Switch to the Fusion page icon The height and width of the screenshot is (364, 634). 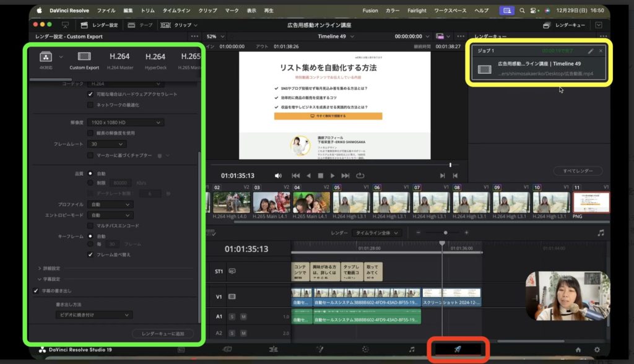321,349
